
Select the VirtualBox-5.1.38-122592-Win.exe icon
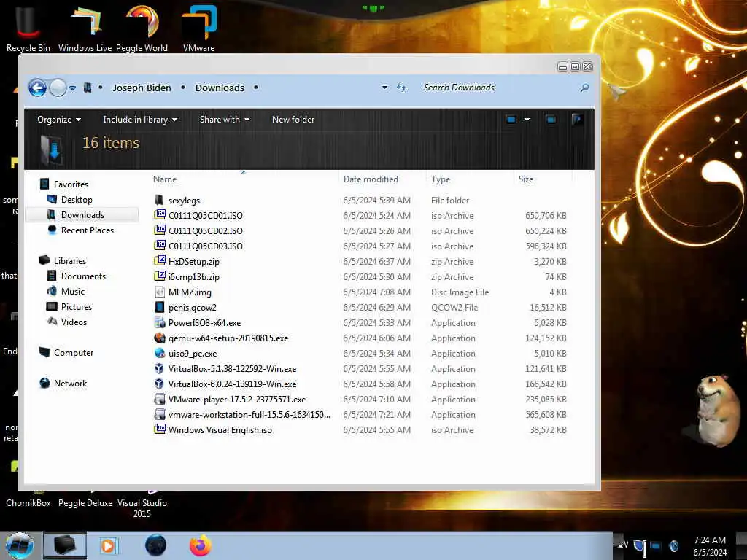point(160,368)
